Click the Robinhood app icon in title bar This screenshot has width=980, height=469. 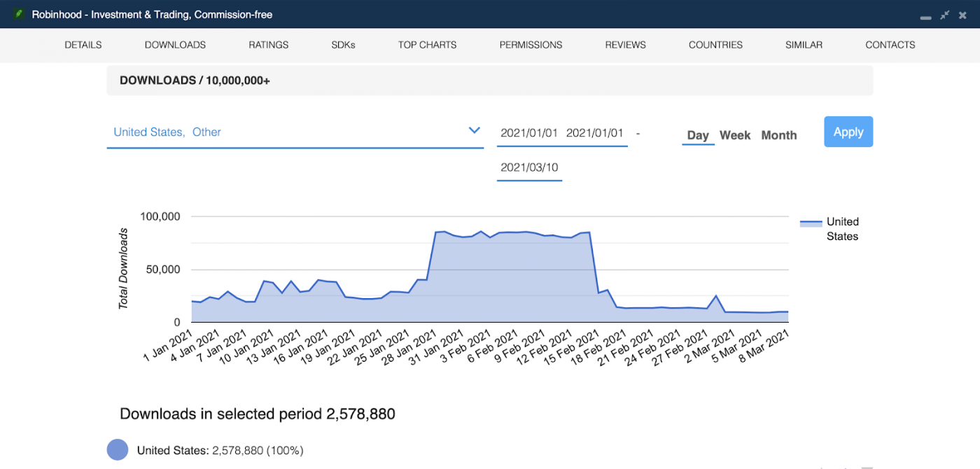20,14
